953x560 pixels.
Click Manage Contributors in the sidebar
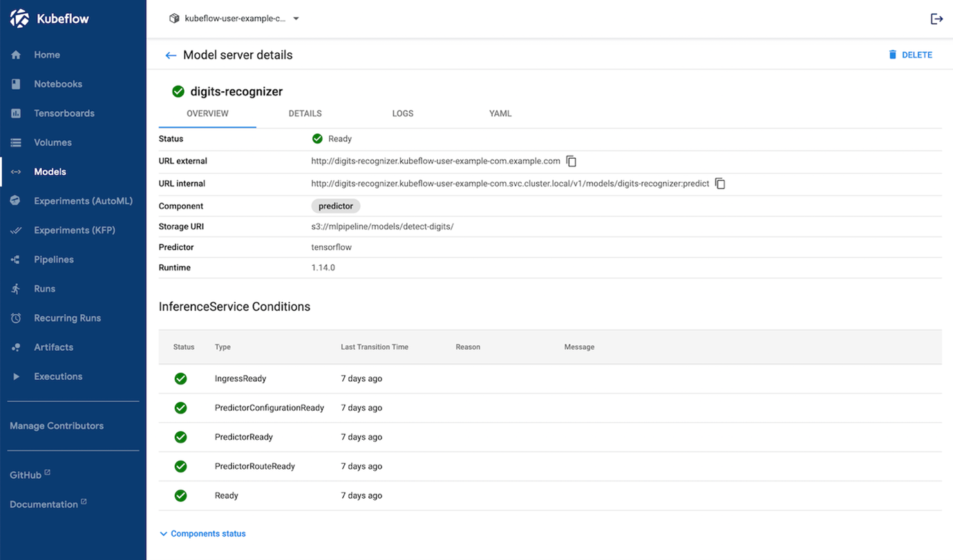pos(57,426)
